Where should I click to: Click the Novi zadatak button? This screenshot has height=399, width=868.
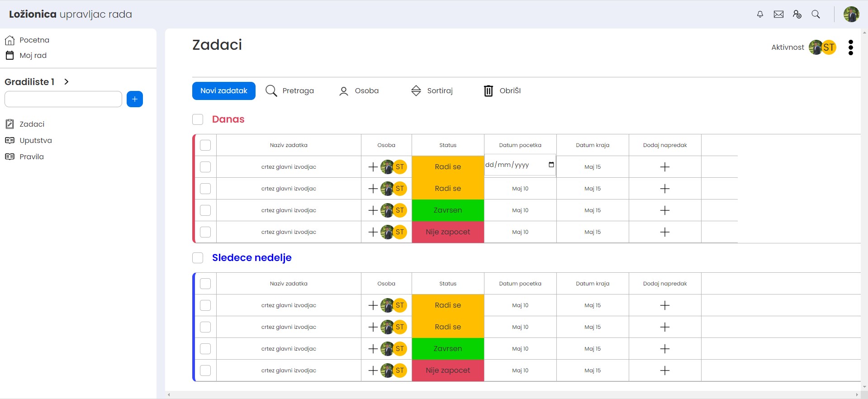(x=223, y=91)
